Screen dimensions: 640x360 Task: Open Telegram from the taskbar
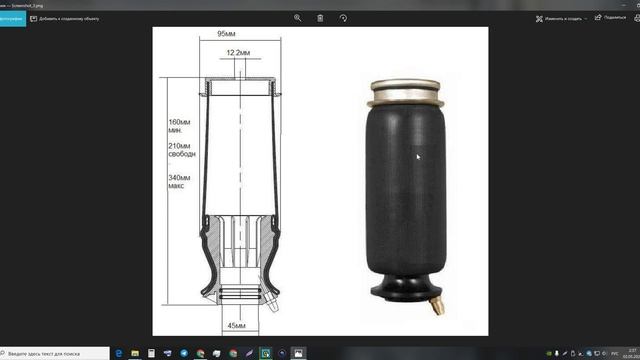184,353
